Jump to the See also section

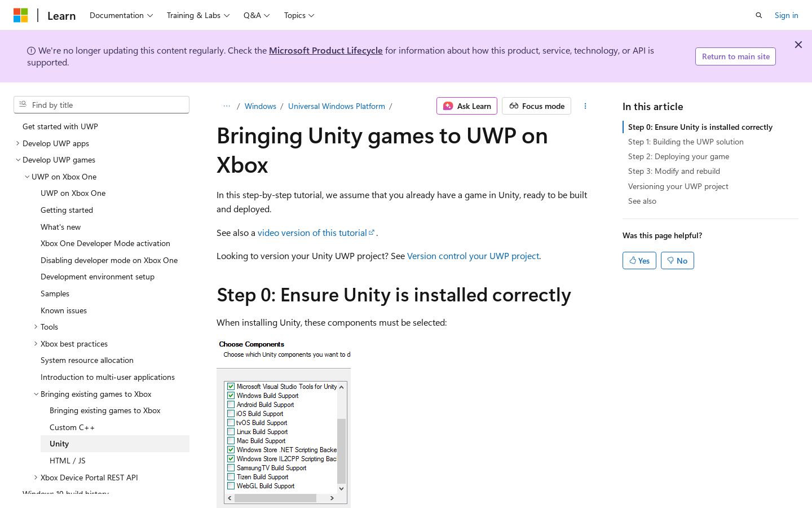642,201
